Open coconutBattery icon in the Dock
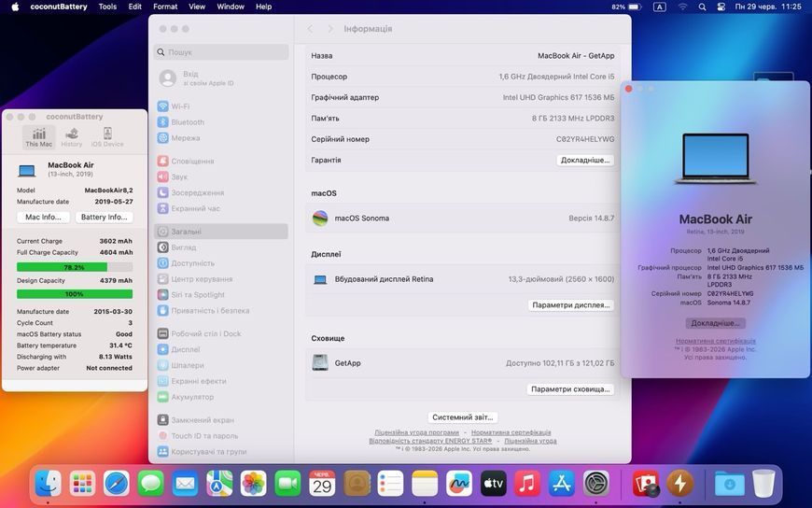Viewport: 812px width, 508px height. pyautogui.click(x=679, y=484)
